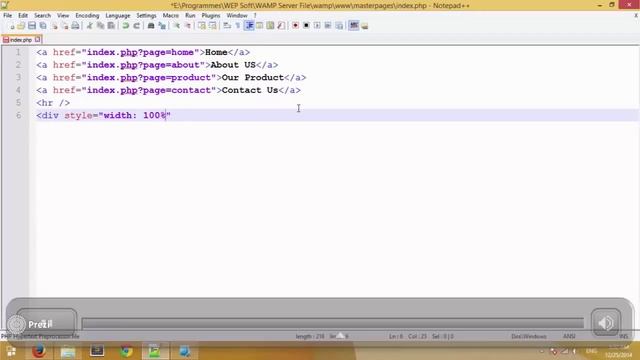Click the synchronize vertical scrolling icon
Viewport: 640px width, 360px height.
(202, 26)
